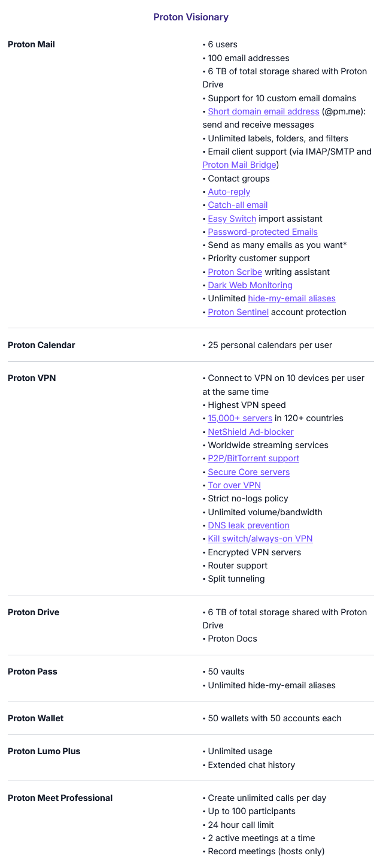Follow the hide-my-email aliases link

click(291, 298)
